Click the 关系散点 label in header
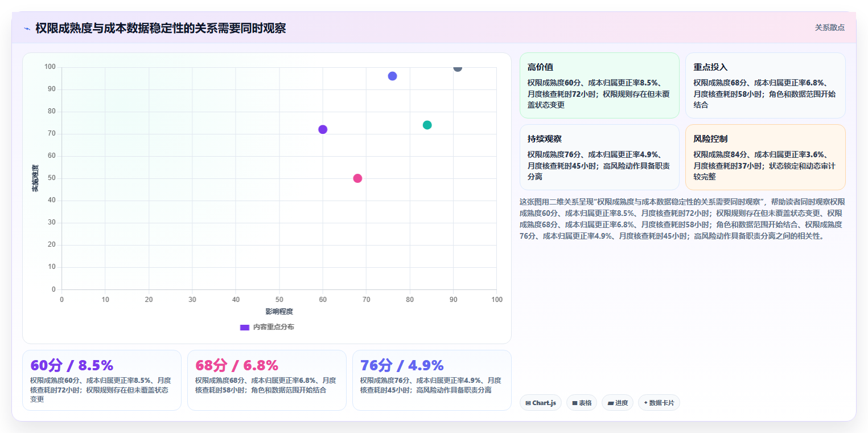 point(829,27)
